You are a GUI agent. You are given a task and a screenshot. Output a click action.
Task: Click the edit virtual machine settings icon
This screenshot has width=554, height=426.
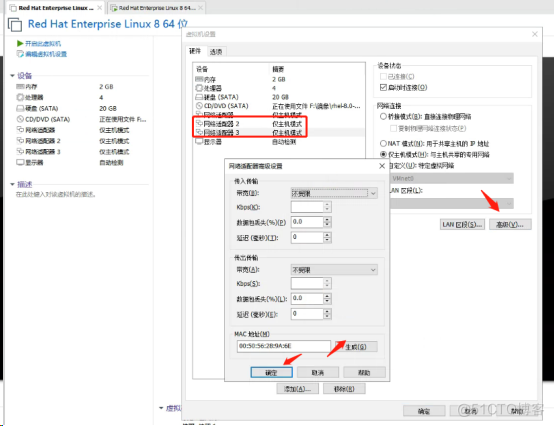(20, 54)
